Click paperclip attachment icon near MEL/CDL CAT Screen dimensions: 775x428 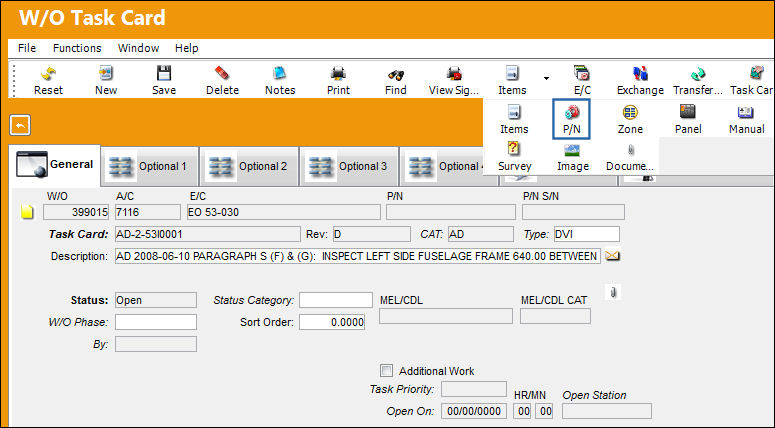[613, 292]
